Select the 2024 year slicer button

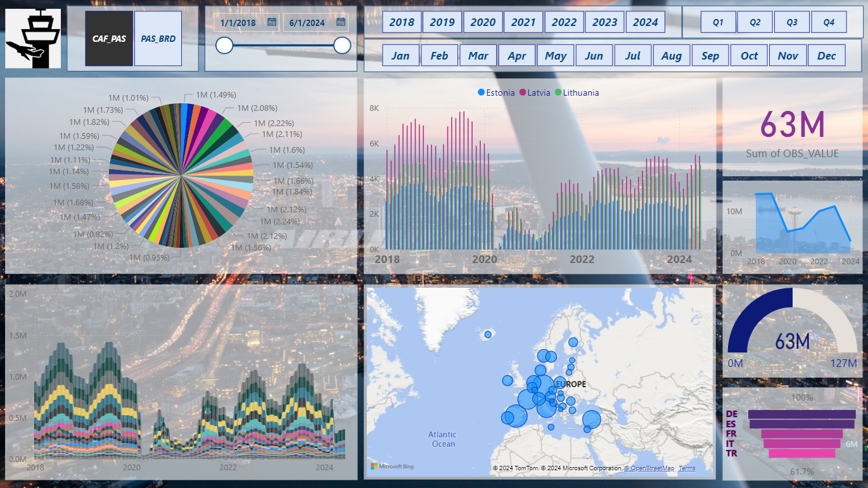point(646,22)
